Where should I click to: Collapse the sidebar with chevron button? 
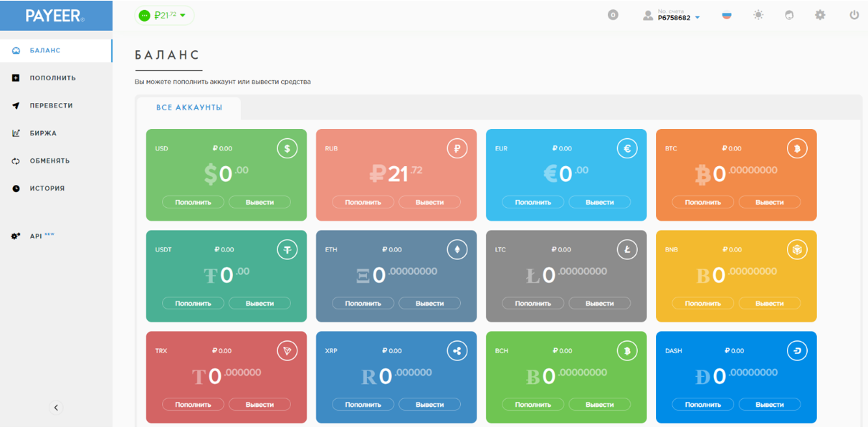(56, 408)
